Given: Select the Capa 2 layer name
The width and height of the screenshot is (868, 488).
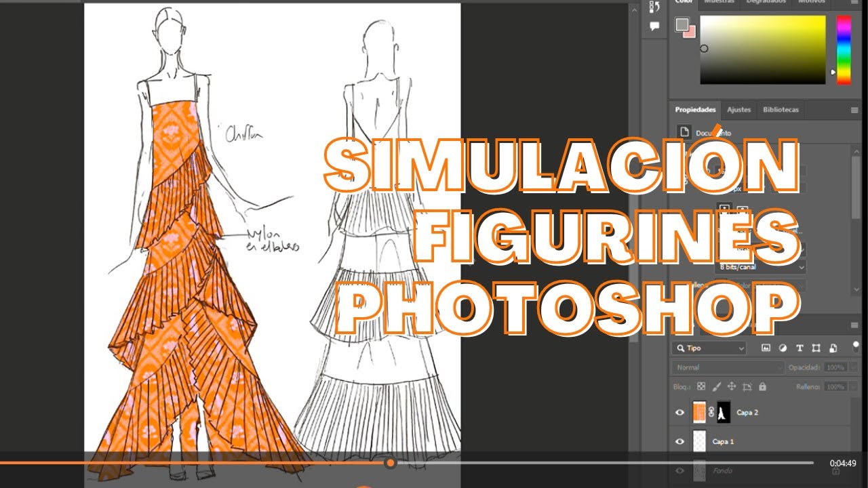Looking at the screenshot, I should point(747,412).
